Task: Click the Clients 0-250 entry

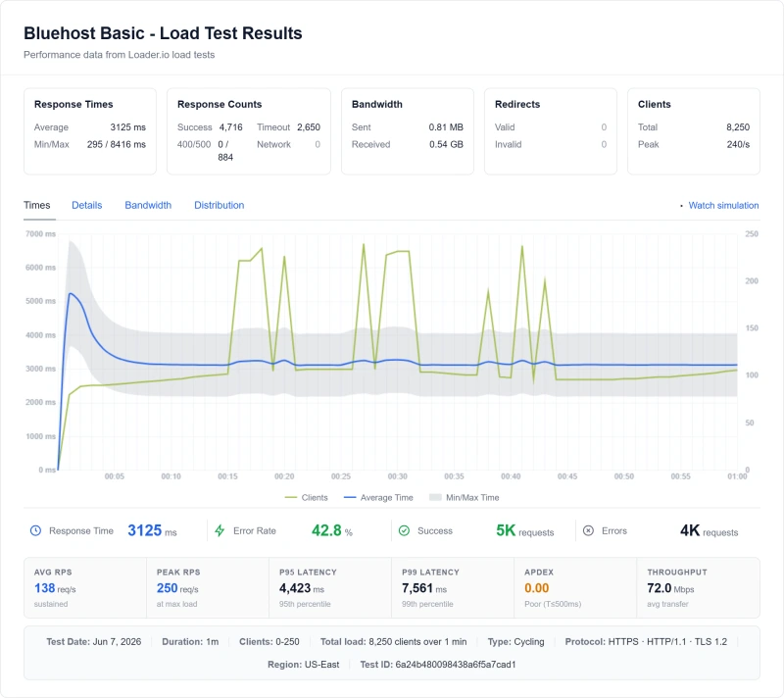Action: click(x=269, y=641)
